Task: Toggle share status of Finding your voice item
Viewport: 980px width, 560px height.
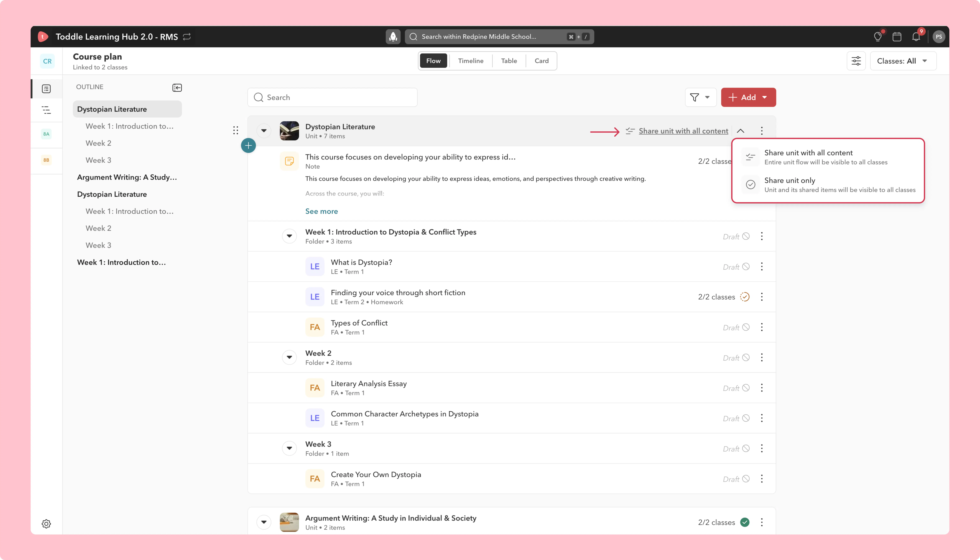Action: (x=745, y=297)
